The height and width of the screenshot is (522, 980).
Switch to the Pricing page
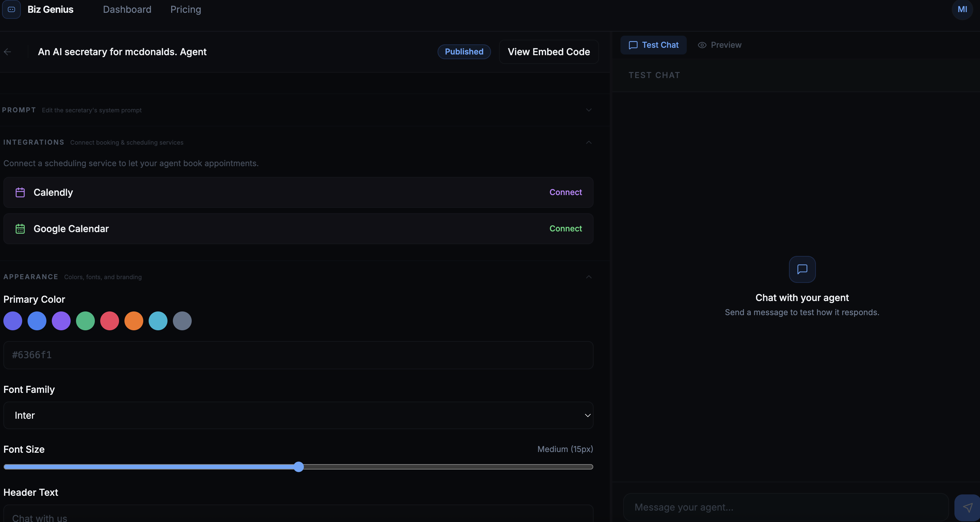pyautogui.click(x=186, y=9)
